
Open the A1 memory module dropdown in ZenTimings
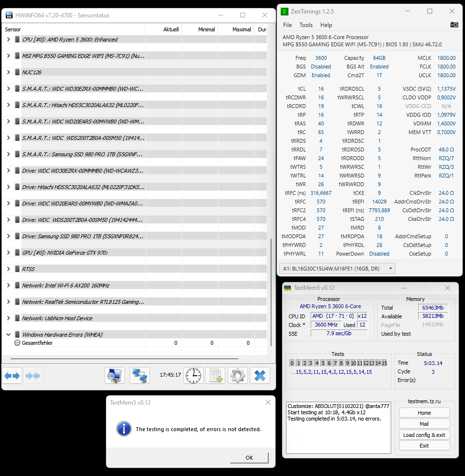337,268
